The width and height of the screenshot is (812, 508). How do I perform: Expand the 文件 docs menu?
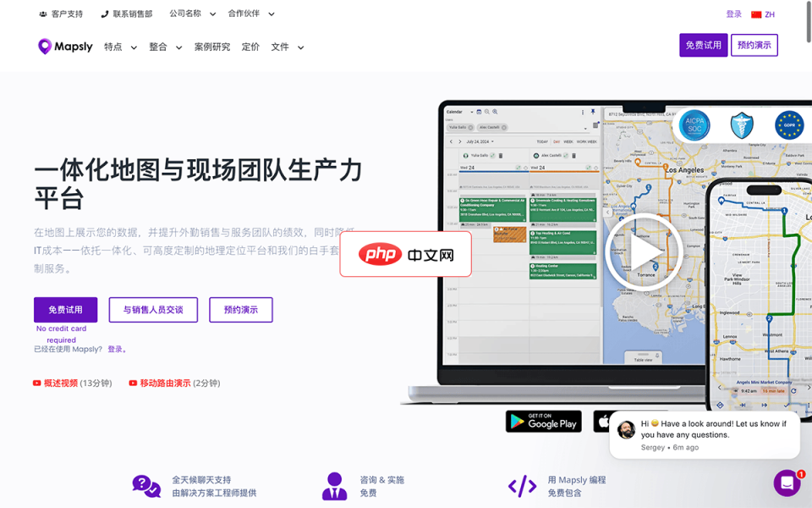click(x=288, y=47)
